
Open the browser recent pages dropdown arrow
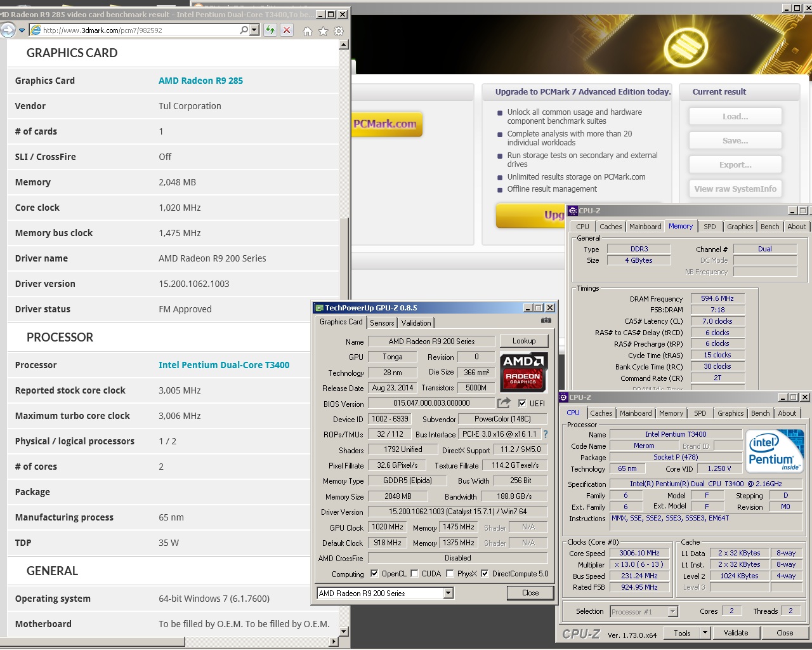point(22,30)
